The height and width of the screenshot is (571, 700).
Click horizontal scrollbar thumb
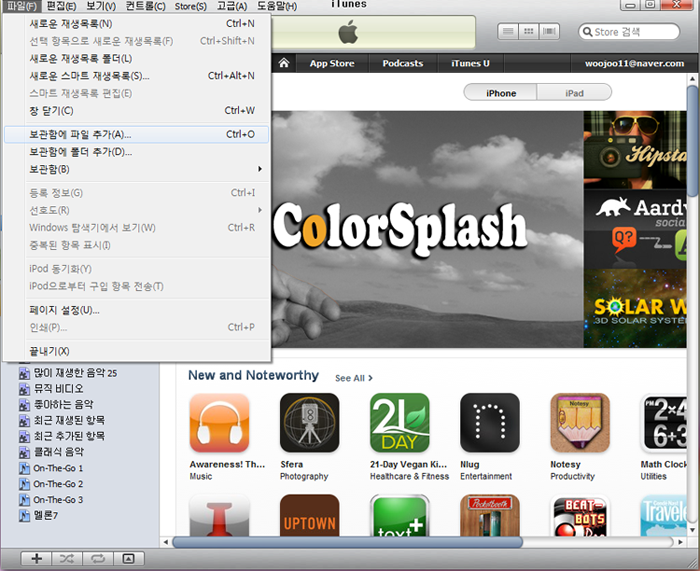(347, 542)
